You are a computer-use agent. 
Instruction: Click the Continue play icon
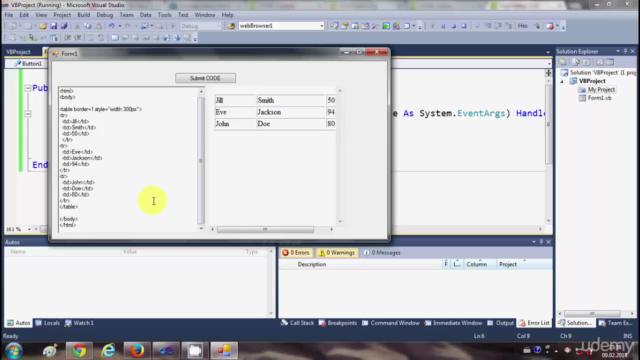[433, 26]
